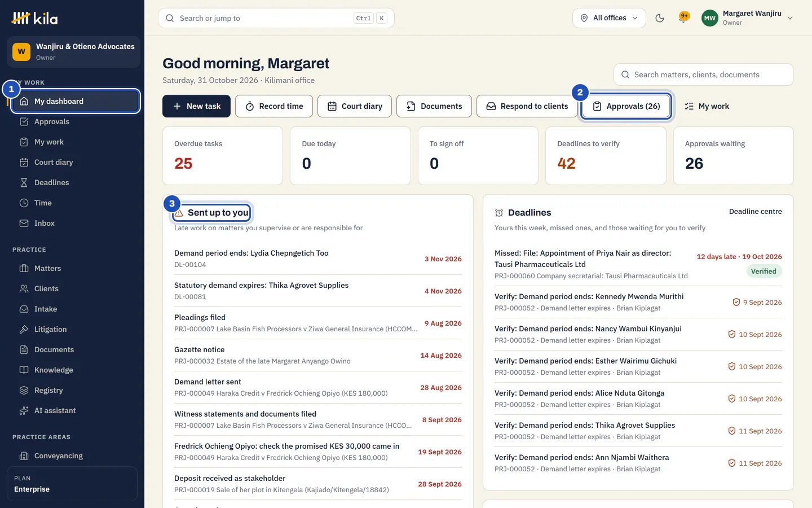The width and height of the screenshot is (812, 508).
Task: Click the AI assistant sparkle icon
Action: tap(24, 410)
